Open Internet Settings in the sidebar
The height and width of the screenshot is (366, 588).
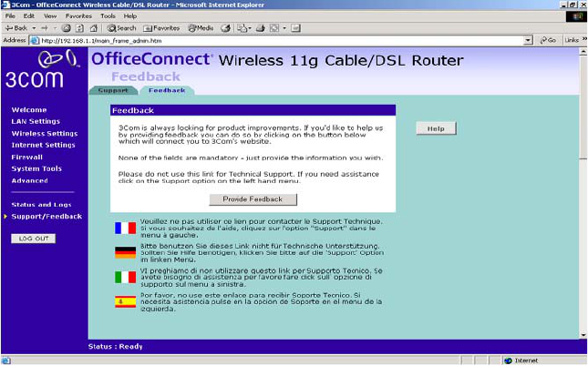[43, 145]
